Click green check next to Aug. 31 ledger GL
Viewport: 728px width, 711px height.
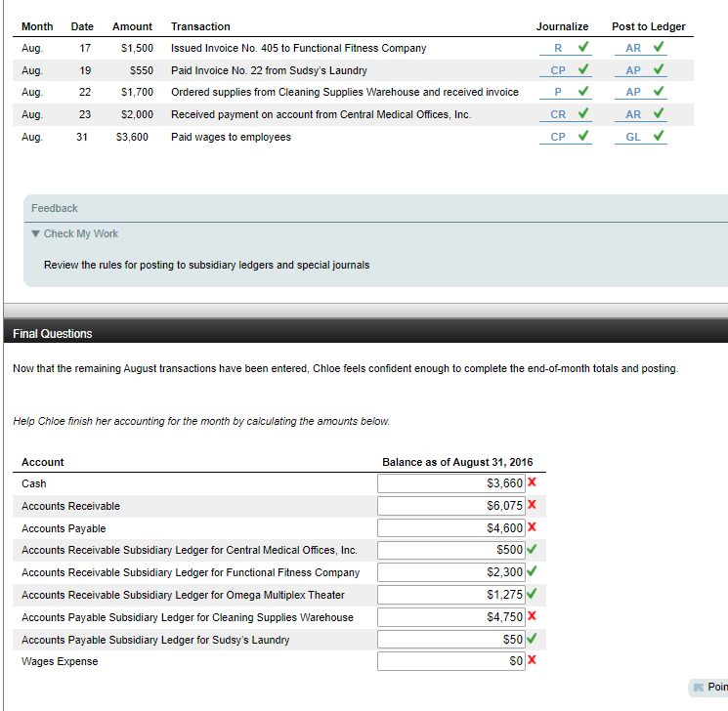(659, 136)
